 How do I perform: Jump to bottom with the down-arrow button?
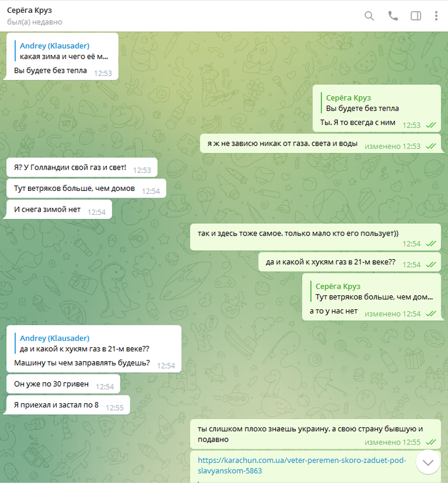pyautogui.click(x=428, y=462)
